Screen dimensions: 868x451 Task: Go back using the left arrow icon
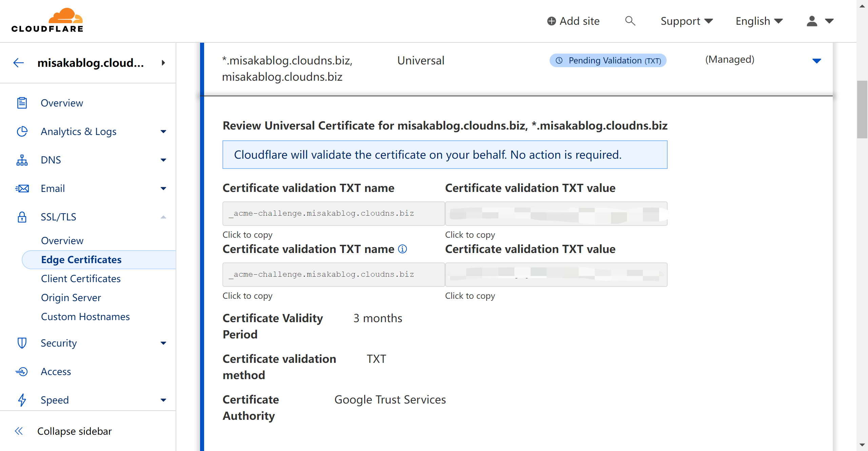pos(19,63)
